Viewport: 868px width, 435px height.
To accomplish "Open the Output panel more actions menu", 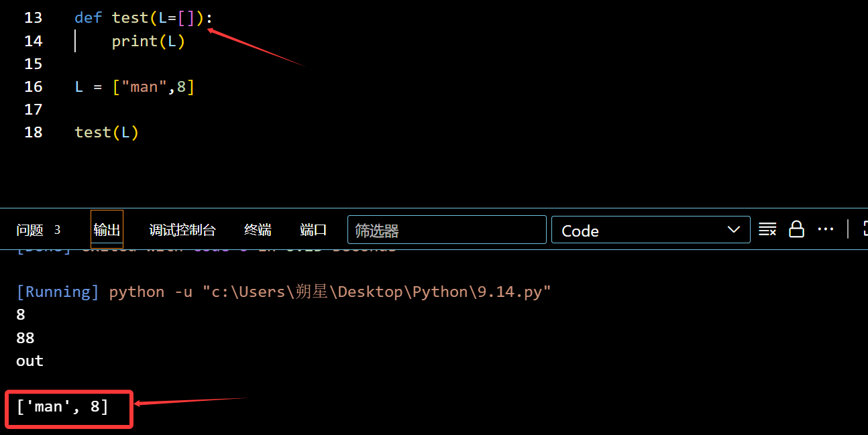I will 825,229.
